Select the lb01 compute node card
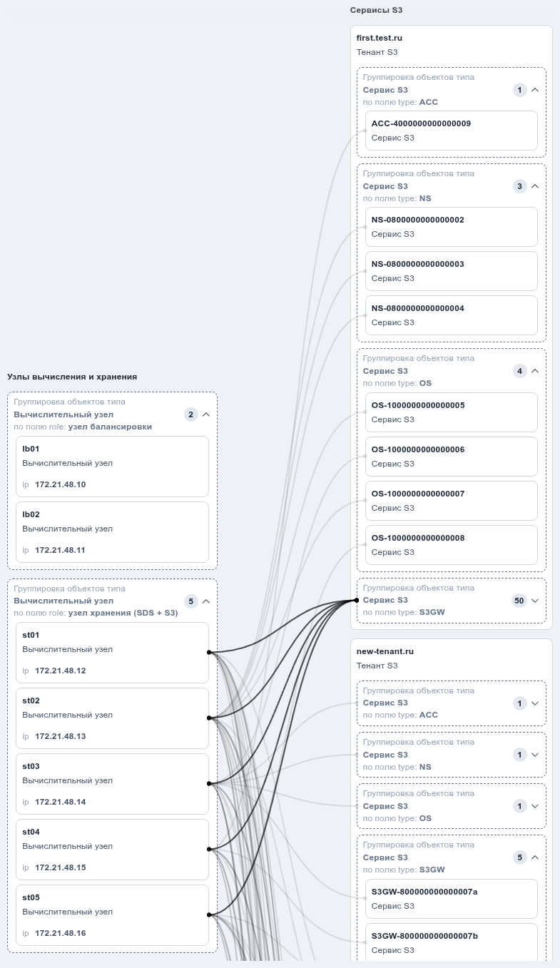The height and width of the screenshot is (968, 560). (x=112, y=467)
